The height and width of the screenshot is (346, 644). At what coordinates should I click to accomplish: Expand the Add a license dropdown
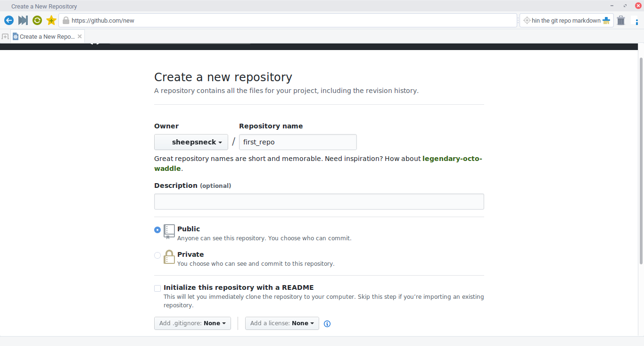point(282,323)
